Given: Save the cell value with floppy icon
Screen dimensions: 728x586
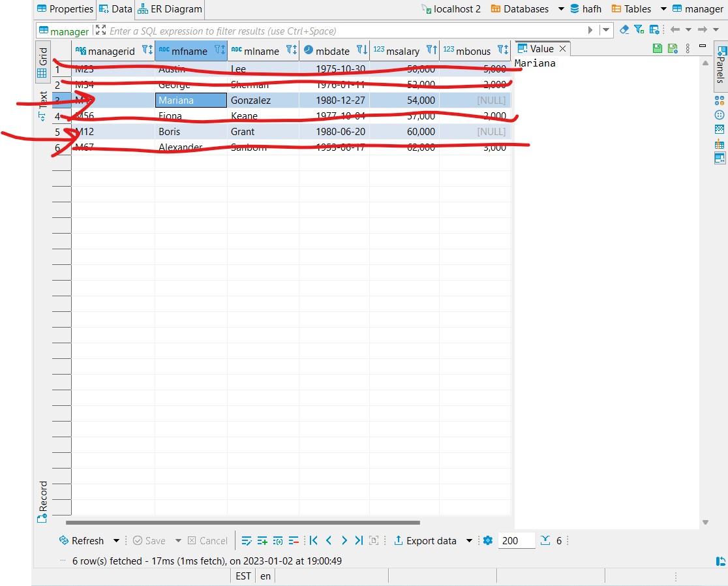Looking at the screenshot, I should coord(657,48).
